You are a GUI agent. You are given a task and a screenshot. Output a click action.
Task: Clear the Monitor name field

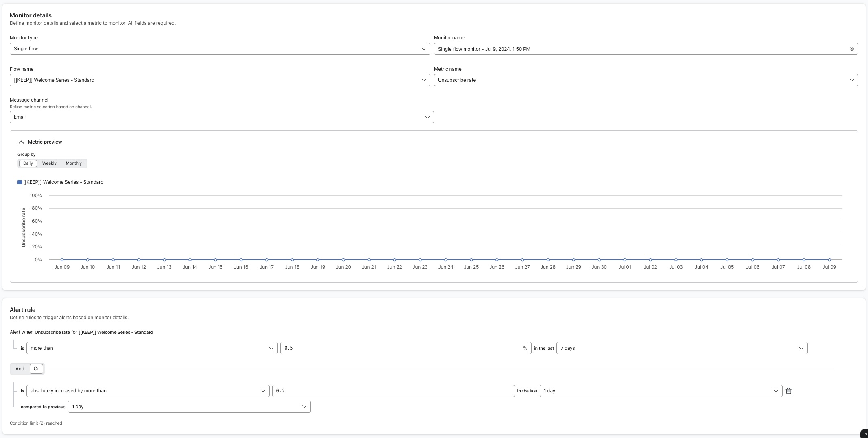coord(851,48)
